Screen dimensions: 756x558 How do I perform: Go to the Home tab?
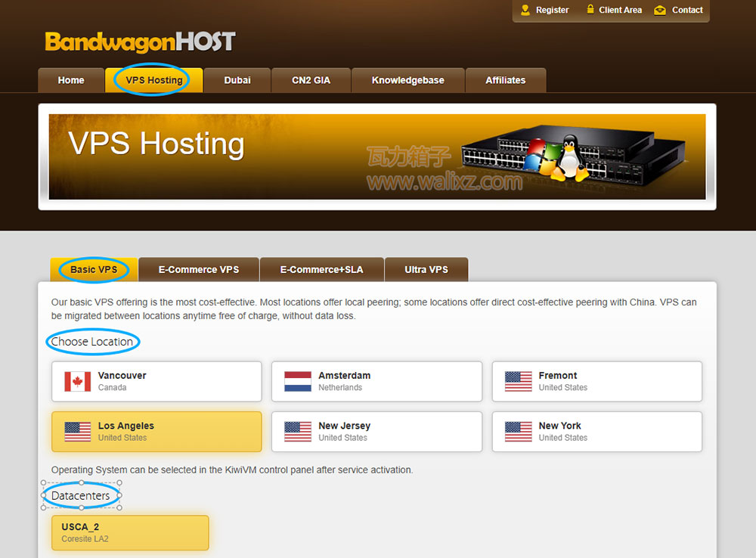tap(71, 80)
